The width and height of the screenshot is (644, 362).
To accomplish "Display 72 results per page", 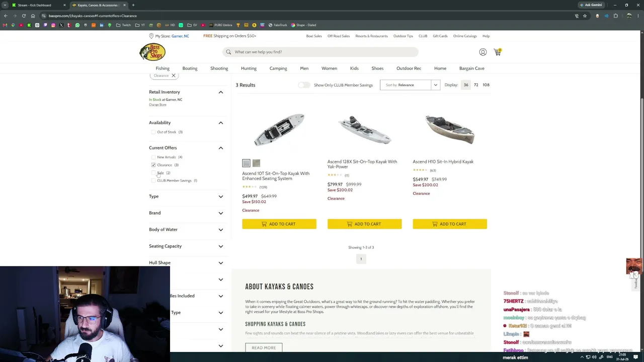I will (x=476, y=85).
